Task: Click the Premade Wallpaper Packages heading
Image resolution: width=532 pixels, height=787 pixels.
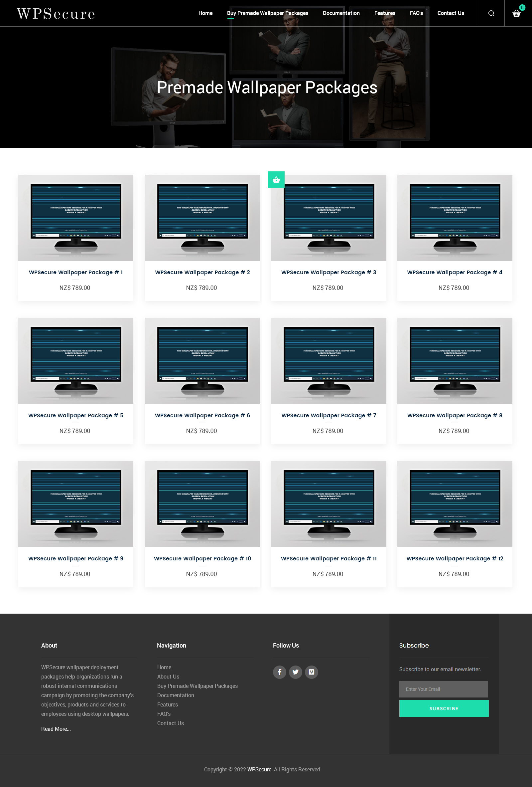Action: click(x=267, y=88)
